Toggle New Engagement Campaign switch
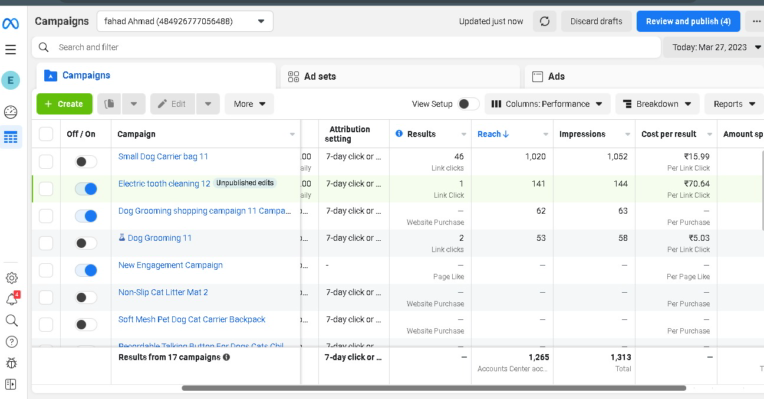Image resolution: width=764 pixels, height=399 pixels. 86,270
